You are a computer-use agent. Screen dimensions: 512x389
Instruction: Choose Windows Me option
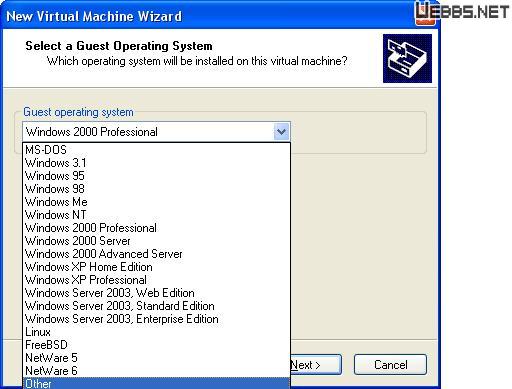[x=157, y=202]
